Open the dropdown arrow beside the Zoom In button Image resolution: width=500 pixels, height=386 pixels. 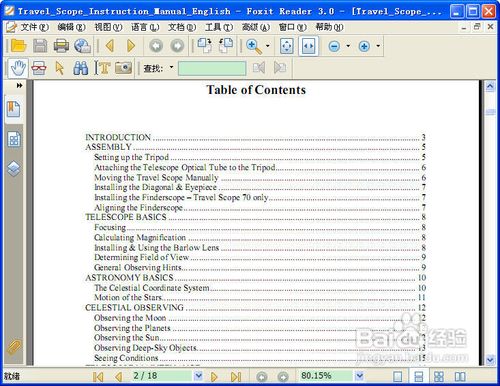(378, 46)
